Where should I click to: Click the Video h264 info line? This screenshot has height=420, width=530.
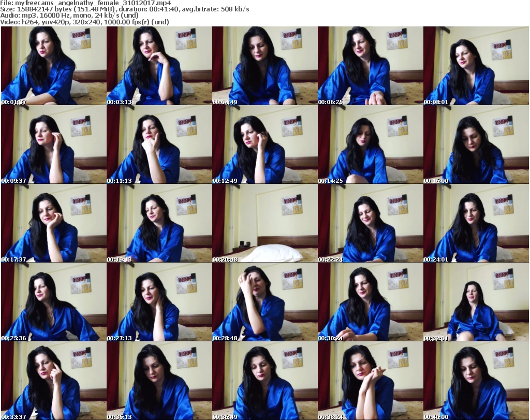tap(84, 22)
